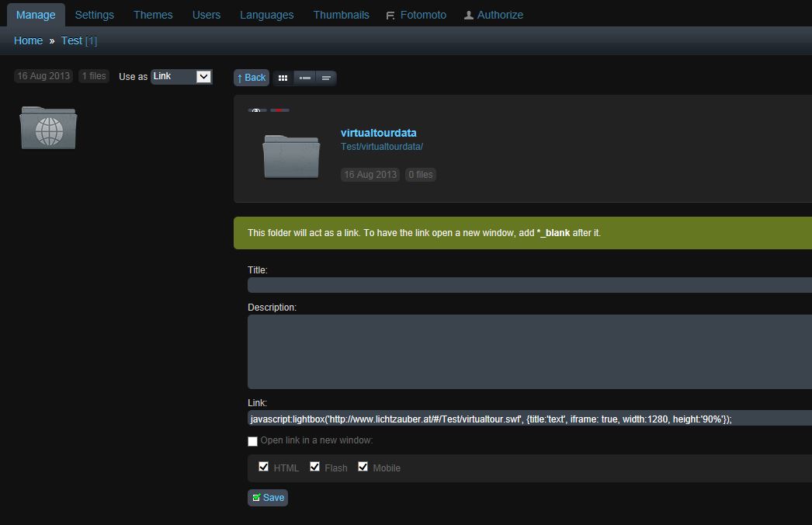Open the Thumbnails tab
Viewport: 812px width, 525px height.
(341, 15)
